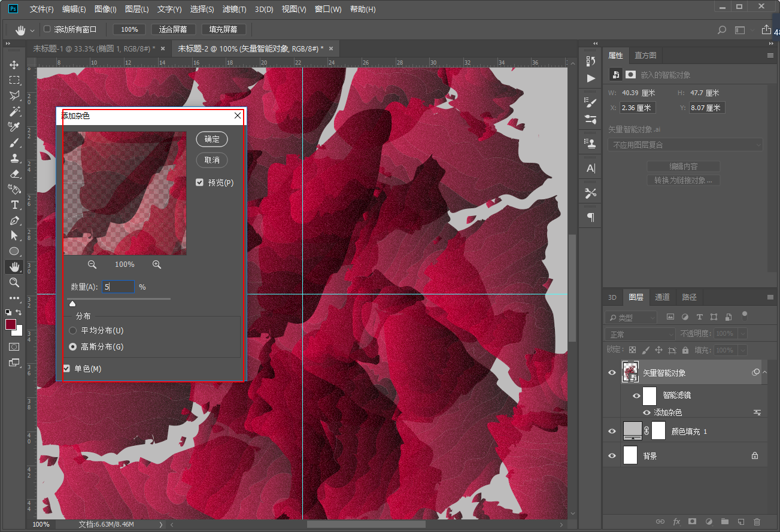Click 确定 in Add Noise dialog

pyautogui.click(x=212, y=139)
